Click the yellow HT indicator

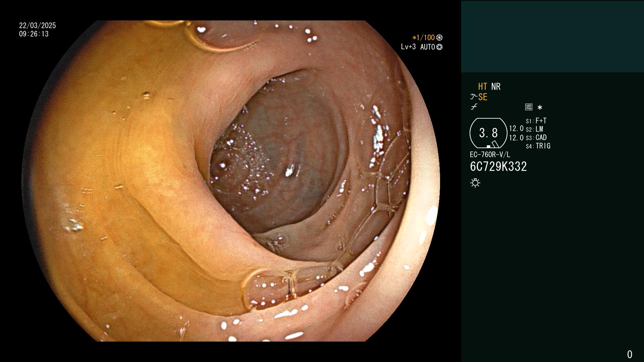[x=483, y=87]
